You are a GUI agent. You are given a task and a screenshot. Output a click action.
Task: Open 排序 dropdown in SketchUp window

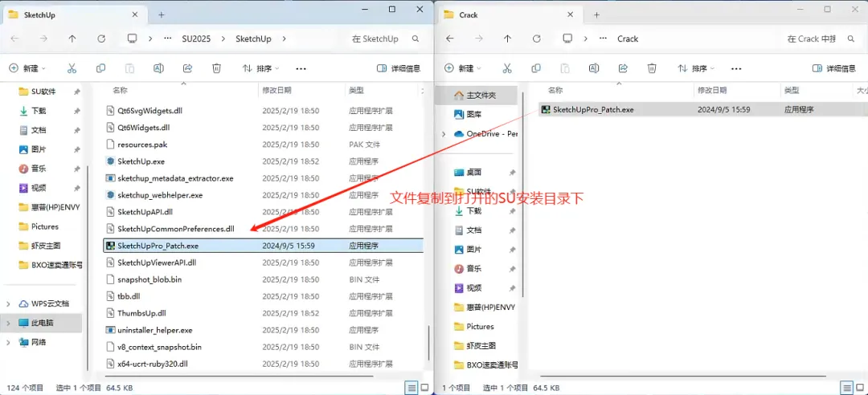[x=260, y=68]
